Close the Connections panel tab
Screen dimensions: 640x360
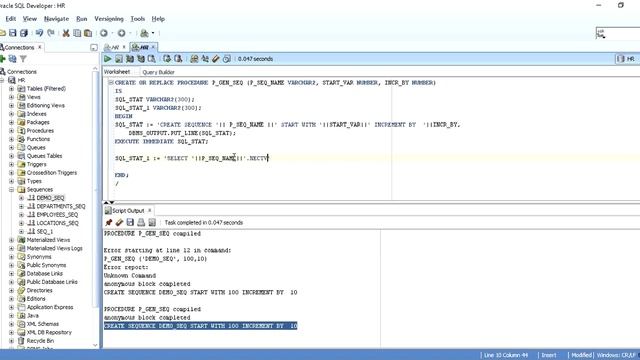(x=40, y=47)
